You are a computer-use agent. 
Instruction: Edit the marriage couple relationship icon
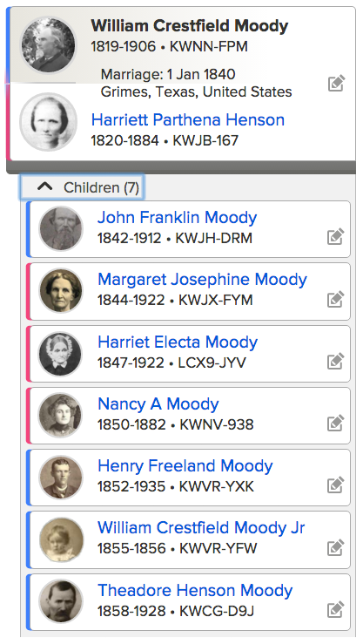[336, 84]
